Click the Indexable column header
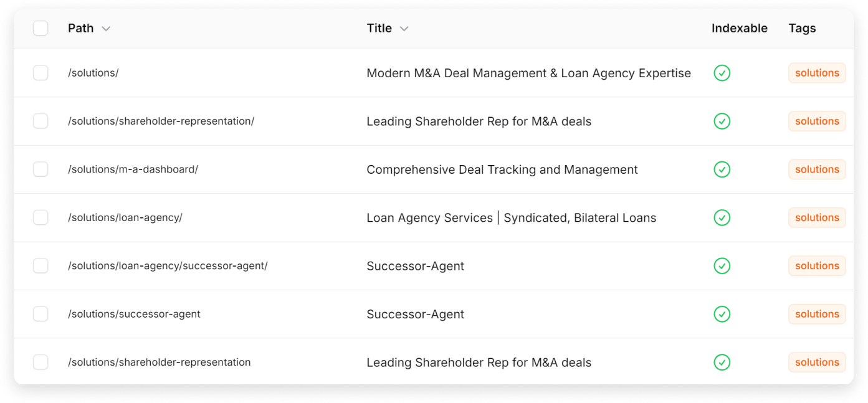 (x=740, y=28)
